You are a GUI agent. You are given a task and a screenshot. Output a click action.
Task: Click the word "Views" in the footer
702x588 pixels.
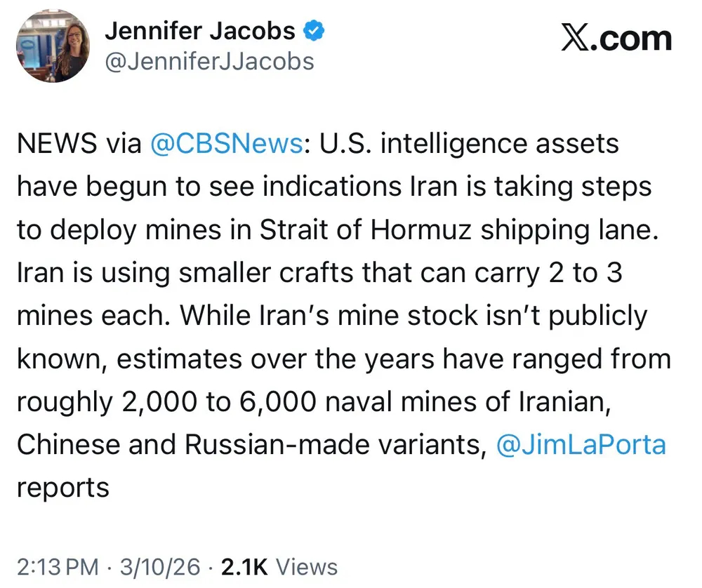tap(306, 566)
